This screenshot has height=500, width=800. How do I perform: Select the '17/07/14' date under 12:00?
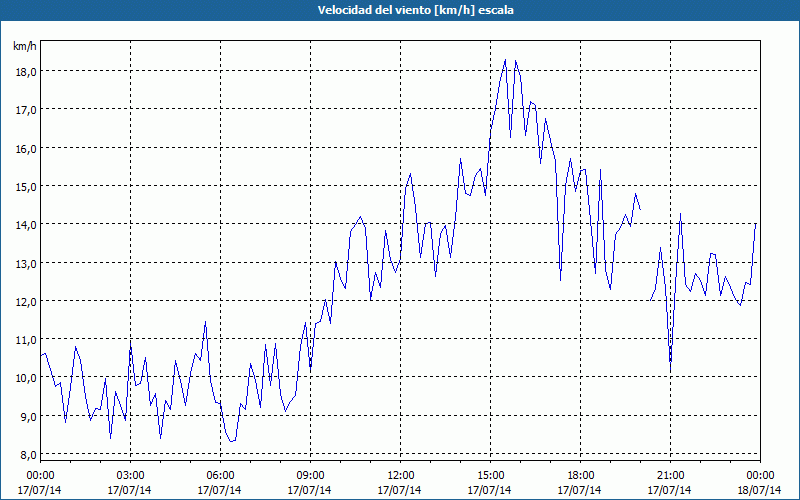click(399, 490)
